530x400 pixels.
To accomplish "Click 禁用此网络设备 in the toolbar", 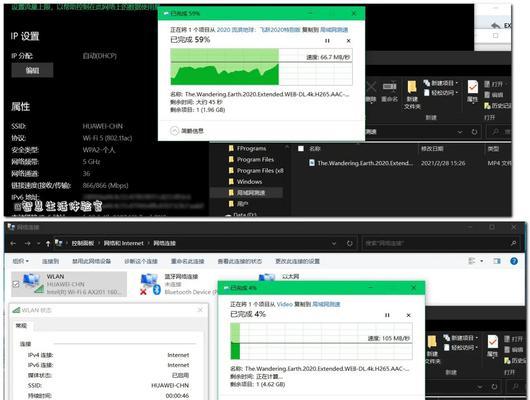I will tap(92, 261).
